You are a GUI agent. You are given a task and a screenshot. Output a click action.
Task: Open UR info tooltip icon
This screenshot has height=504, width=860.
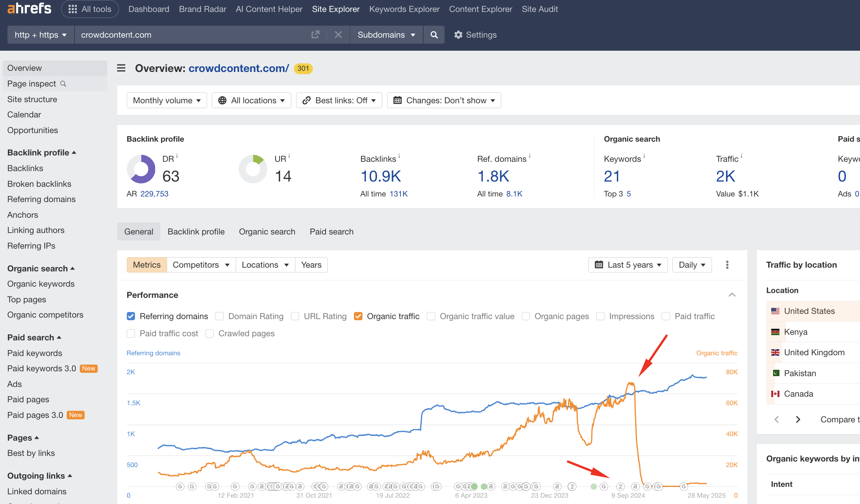coord(289,156)
